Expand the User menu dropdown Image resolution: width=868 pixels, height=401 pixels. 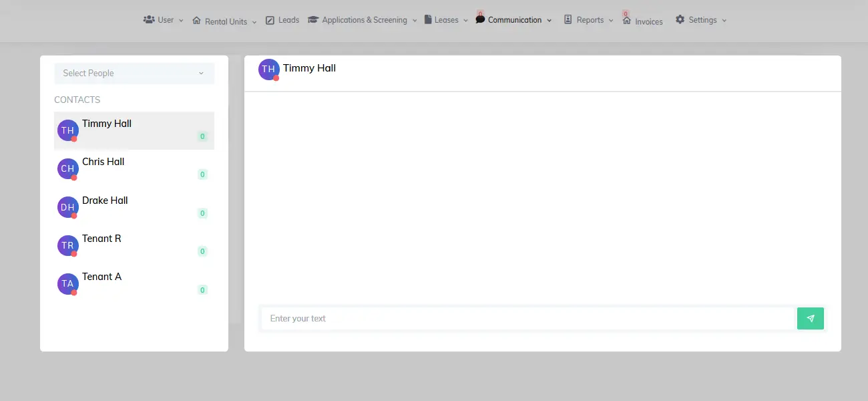click(x=164, y=20)
